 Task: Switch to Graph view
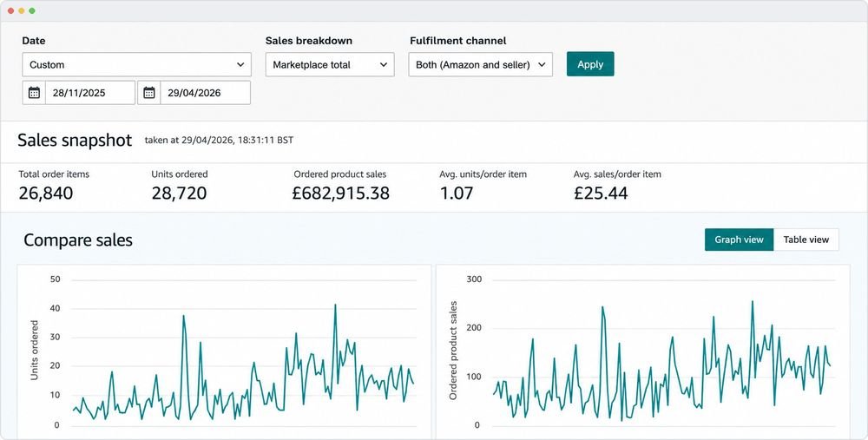739,240
